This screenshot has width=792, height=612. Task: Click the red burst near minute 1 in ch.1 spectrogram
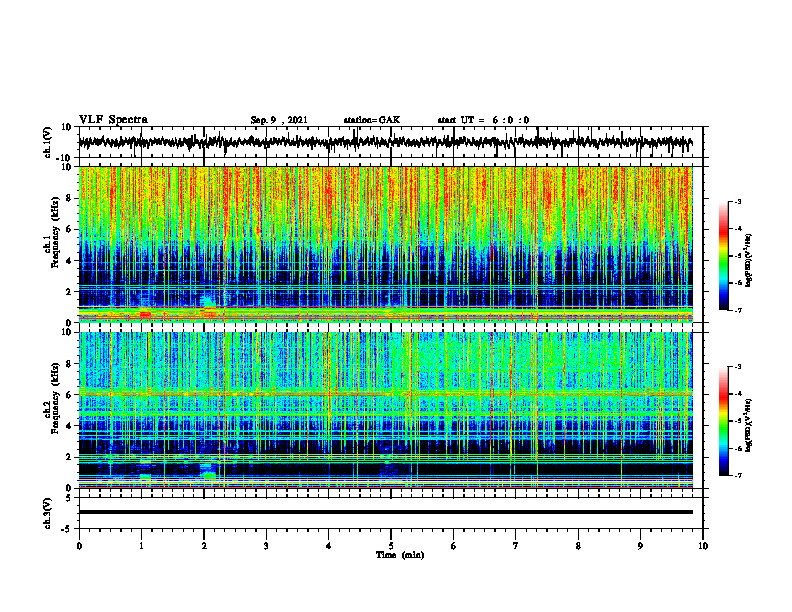(x=145, y=315)
